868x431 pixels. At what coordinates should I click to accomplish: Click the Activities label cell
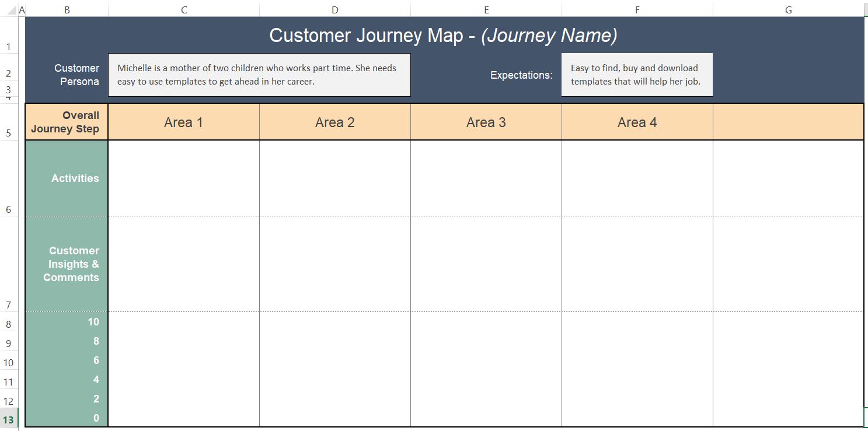[67, 178]
